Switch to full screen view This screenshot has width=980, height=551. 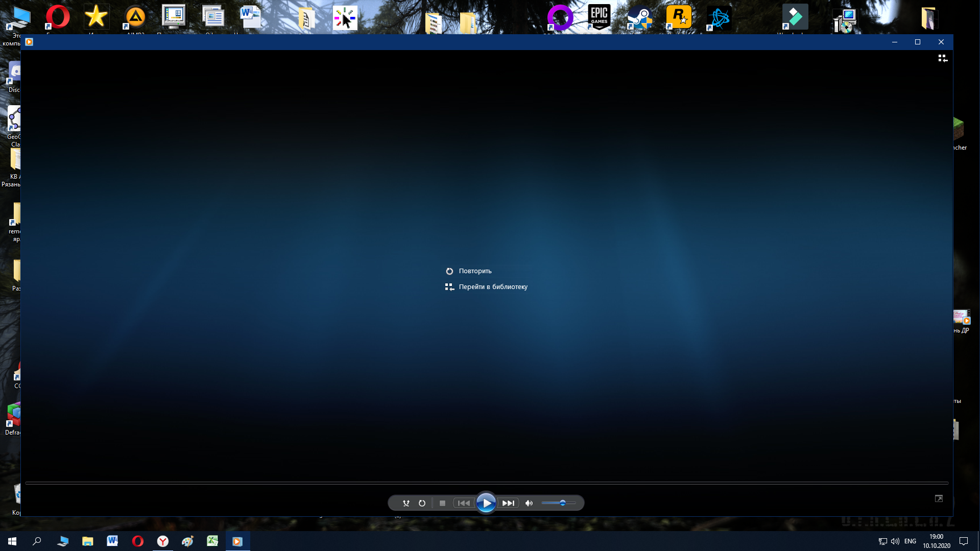pyautogui.click(x=939, y=498)
